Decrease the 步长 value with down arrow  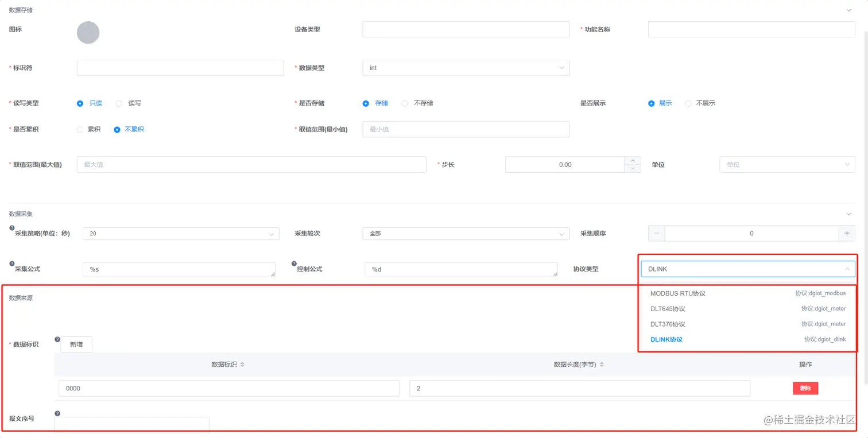(633, 168)
